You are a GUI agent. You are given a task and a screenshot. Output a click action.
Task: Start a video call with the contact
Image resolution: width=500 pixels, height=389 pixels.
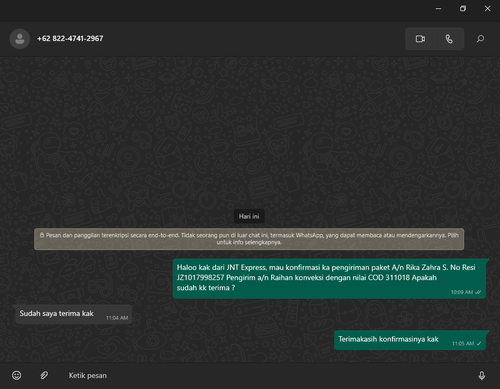(x=420, y=39)
